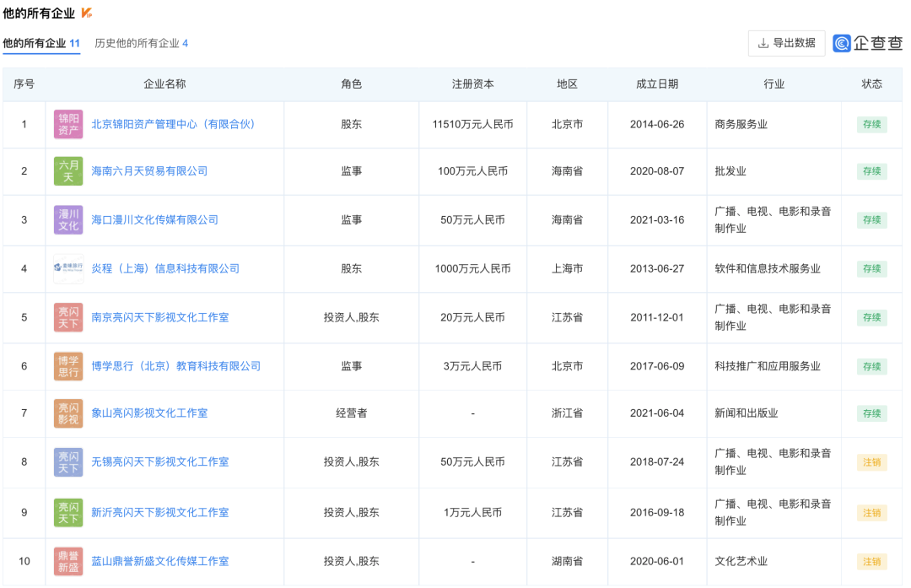This screenshot has height=588, width=911.
Task: Click the 鼎誉新盛 red company logo
Action: 68,562
